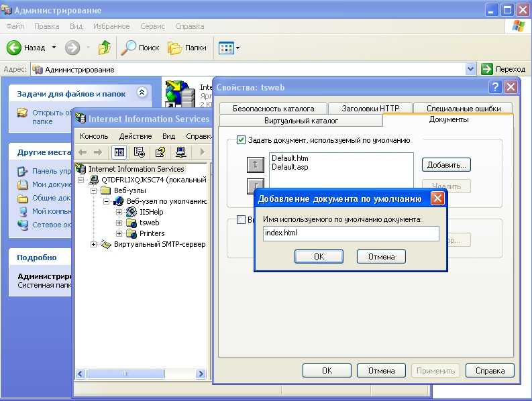532x401 pixels.
Task: Select Default.asp in the documents list
Action: tap(290, 167)
